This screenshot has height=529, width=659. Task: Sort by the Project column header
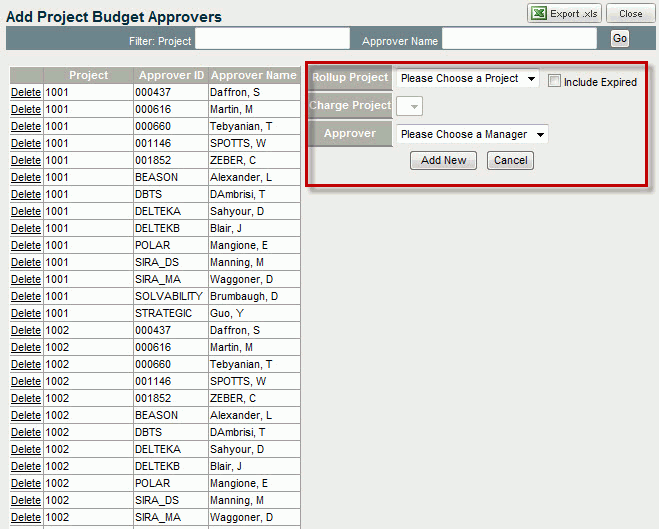pos(88,75)
